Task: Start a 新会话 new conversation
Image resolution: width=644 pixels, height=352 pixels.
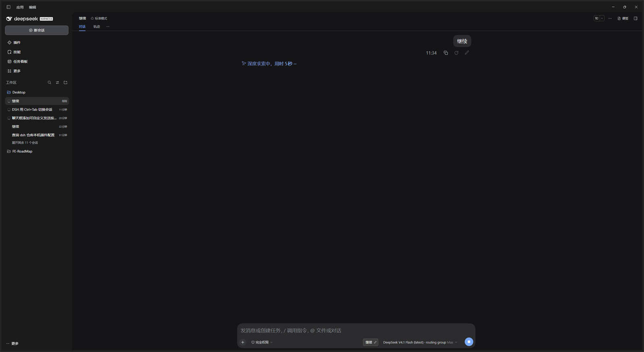Action: (x=37, y=30)
